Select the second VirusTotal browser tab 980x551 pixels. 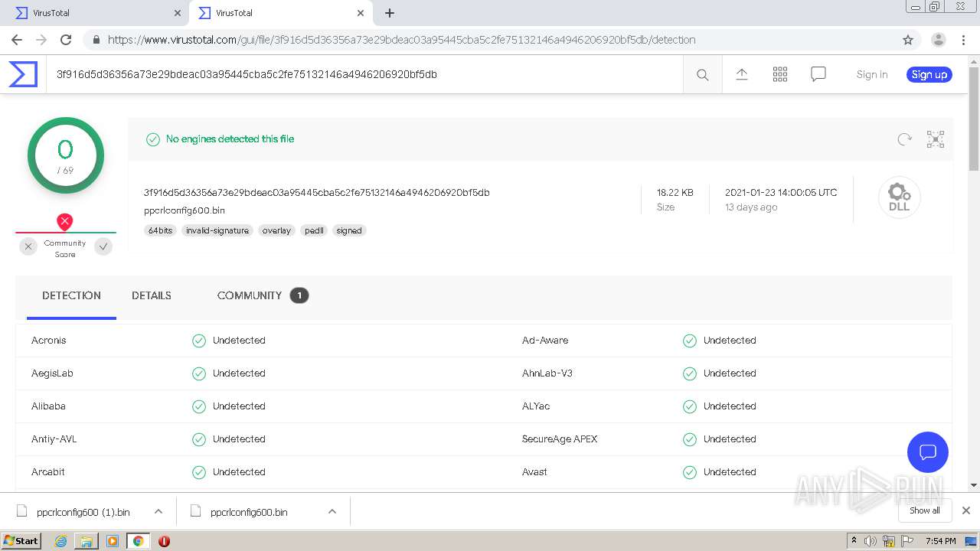[280, 13]
